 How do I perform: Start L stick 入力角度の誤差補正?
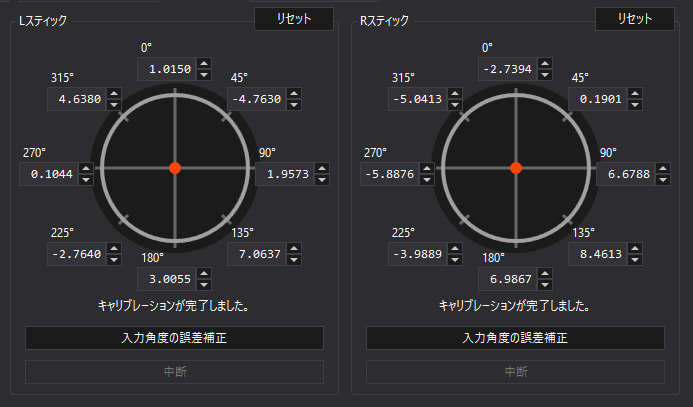click(x=174, y=338)
